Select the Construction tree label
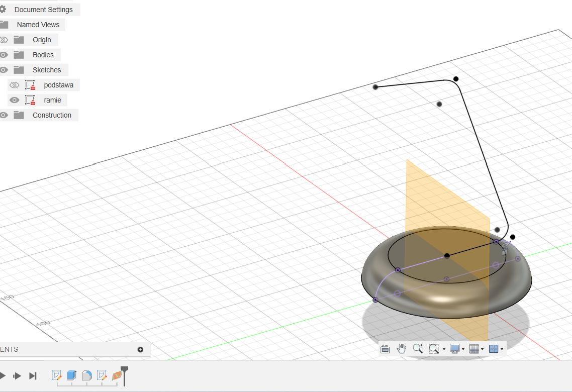 52,115
